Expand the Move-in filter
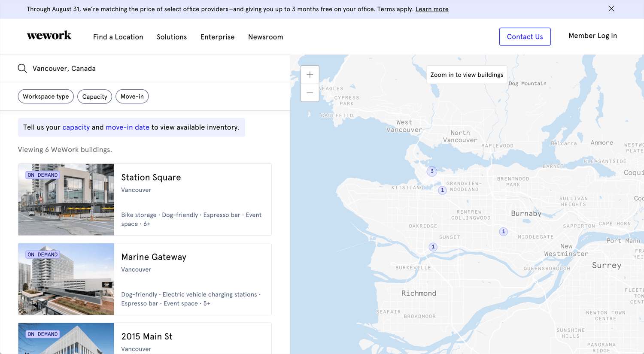The image size is (644, 354). tap(132, 97)
